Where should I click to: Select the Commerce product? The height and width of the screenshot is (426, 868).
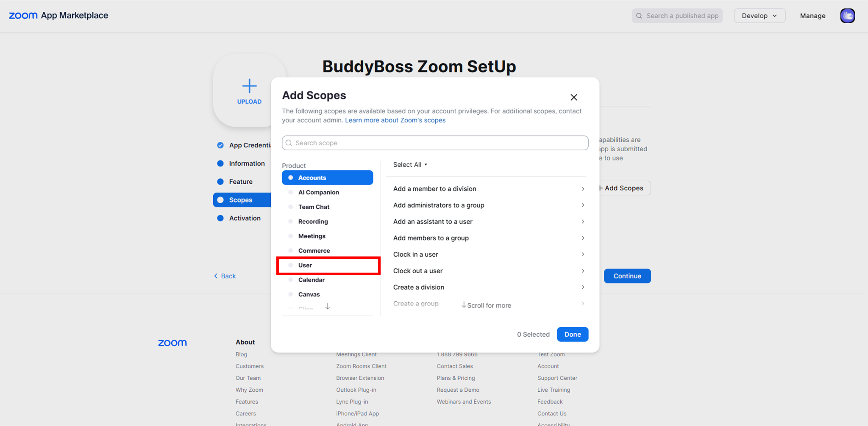pos(328,251)
